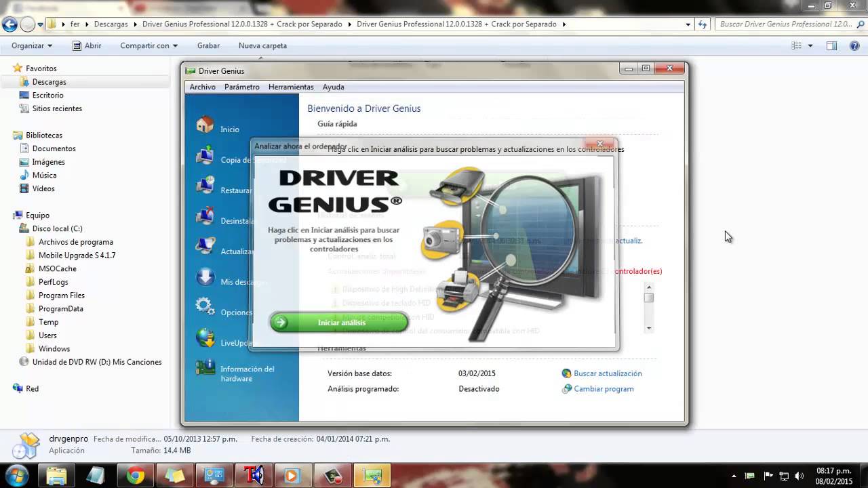Open the Archivo menu
Image resolution: width=868 pixels, height=488 pixels.
pos(203,87)
